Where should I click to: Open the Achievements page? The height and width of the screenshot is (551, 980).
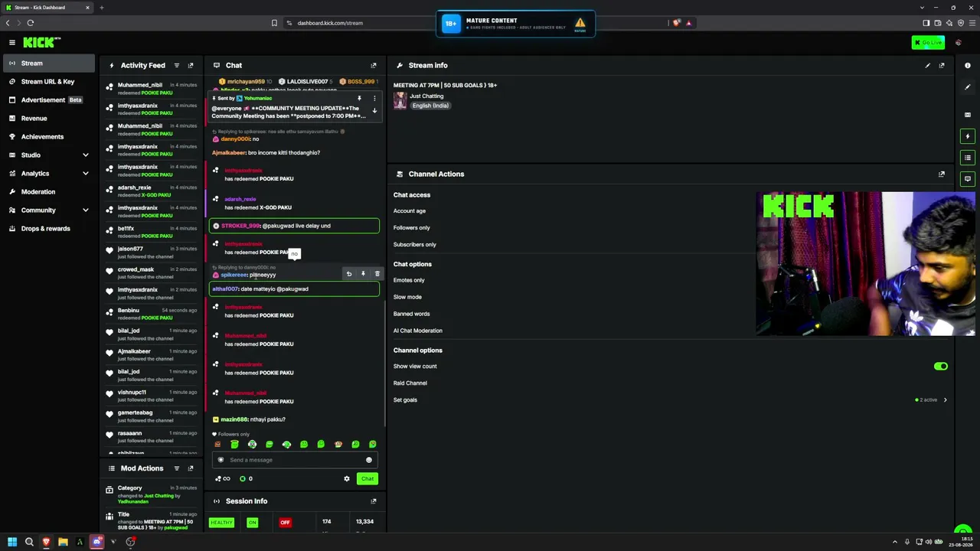pyautogui.click(x=48, y=137)
